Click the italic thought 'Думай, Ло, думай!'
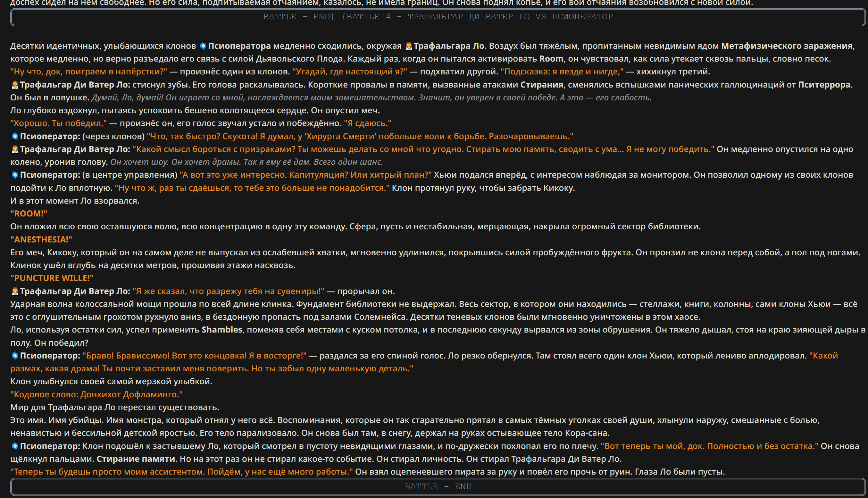 pos(127,97)
